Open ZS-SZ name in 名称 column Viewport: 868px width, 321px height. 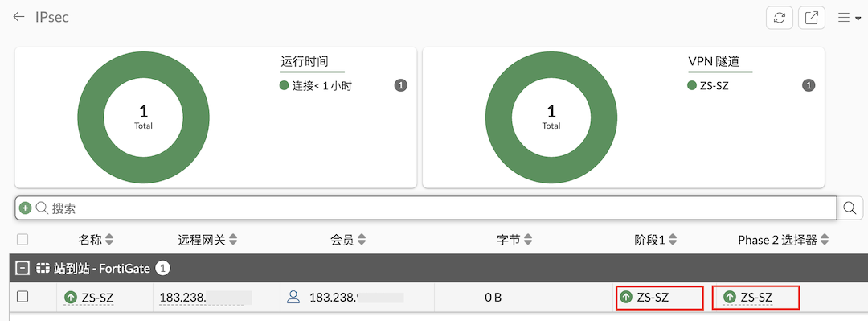coord(97,297)
